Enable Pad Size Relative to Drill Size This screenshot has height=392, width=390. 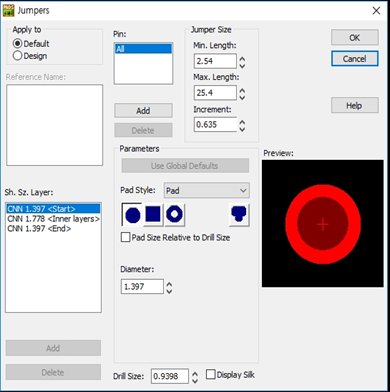pos(125,238)
